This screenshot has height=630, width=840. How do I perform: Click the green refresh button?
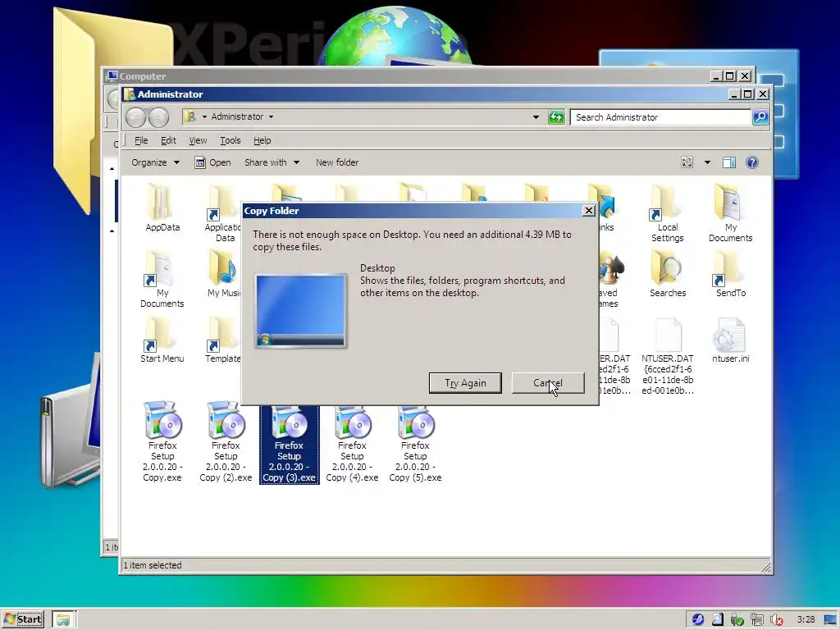point(556,116)
